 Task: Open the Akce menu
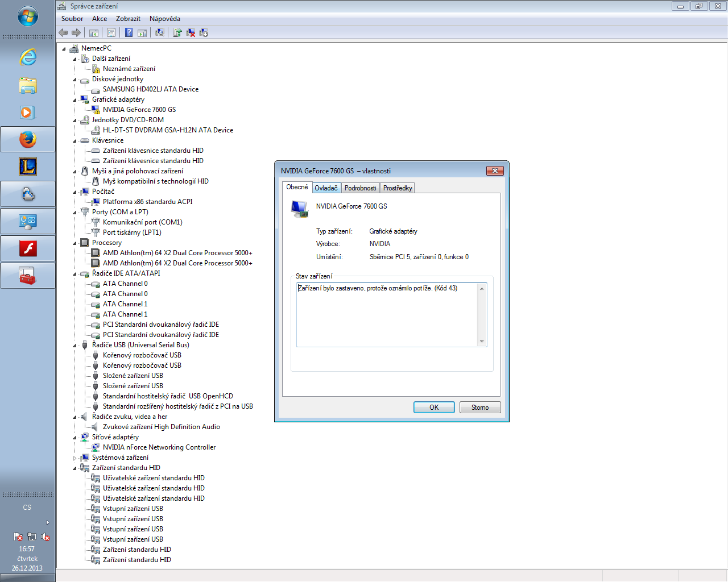tap(100, 19)
